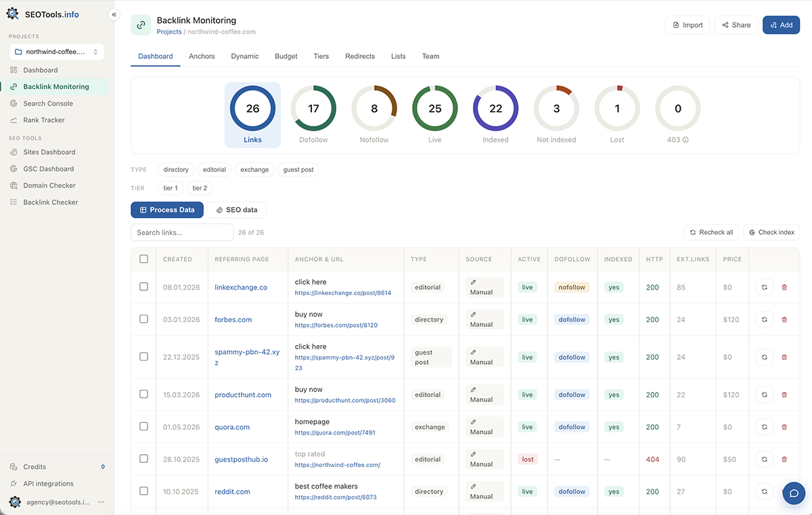Screen dimensions: 812x515
Task: Click the Add button
Action: tap(781, 25)
